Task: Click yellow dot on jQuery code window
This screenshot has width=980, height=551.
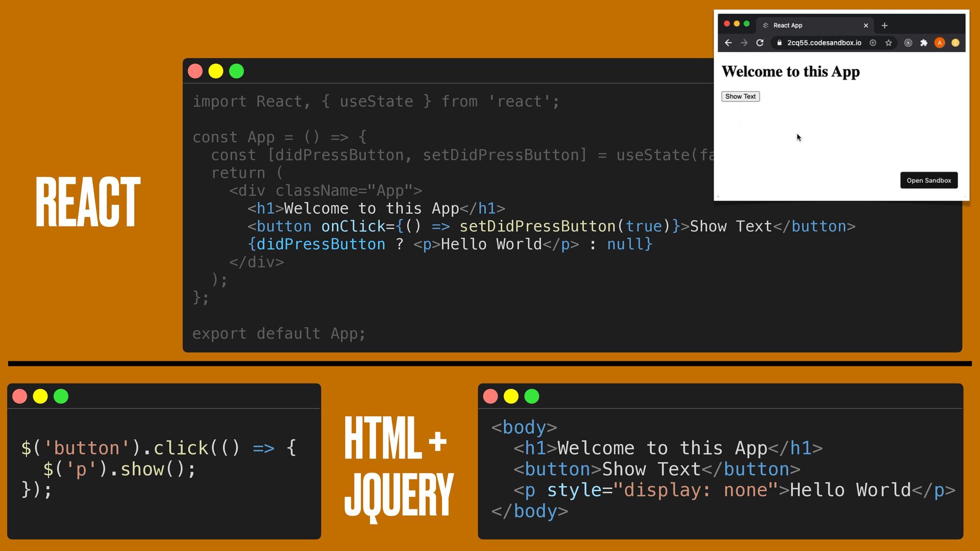Action: [x=40, y=396]
